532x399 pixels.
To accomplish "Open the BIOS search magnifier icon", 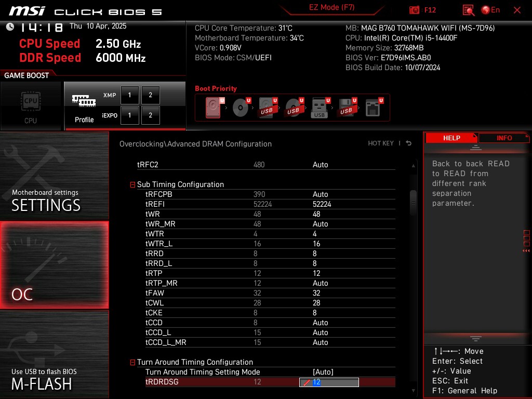I will [x=468, y=10].
